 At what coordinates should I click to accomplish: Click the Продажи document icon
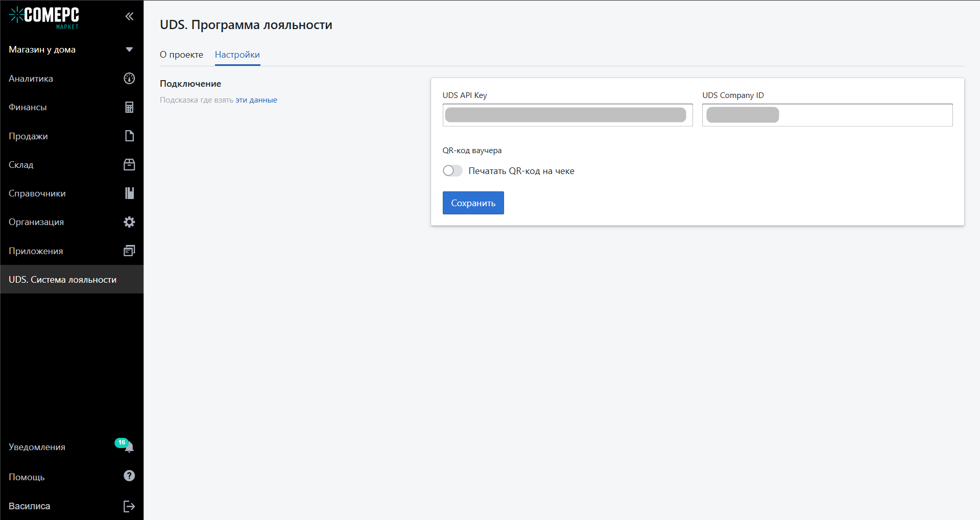129,136
